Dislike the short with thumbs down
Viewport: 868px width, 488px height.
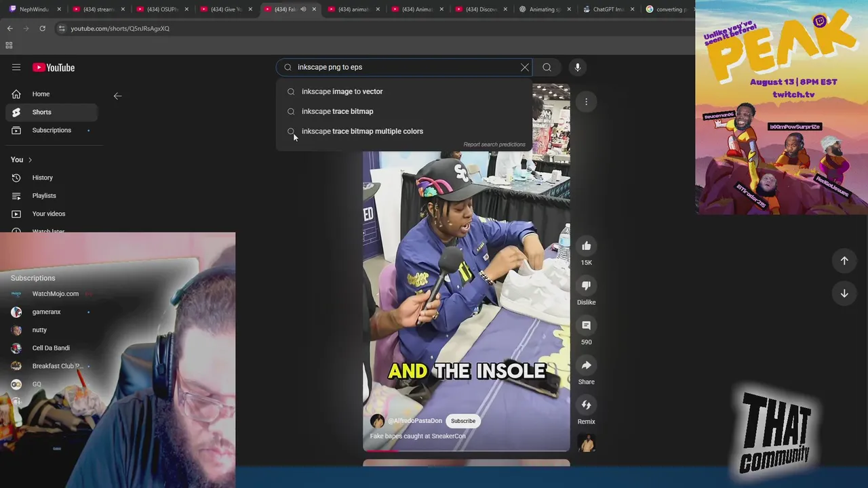[587, 285]
